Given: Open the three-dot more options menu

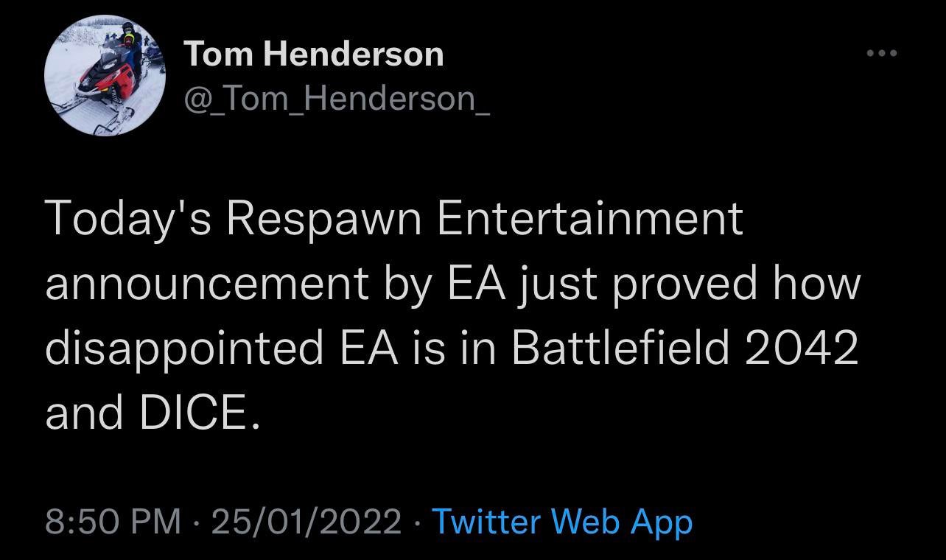Looking at the screenshot, I should (x=883, y=53).
